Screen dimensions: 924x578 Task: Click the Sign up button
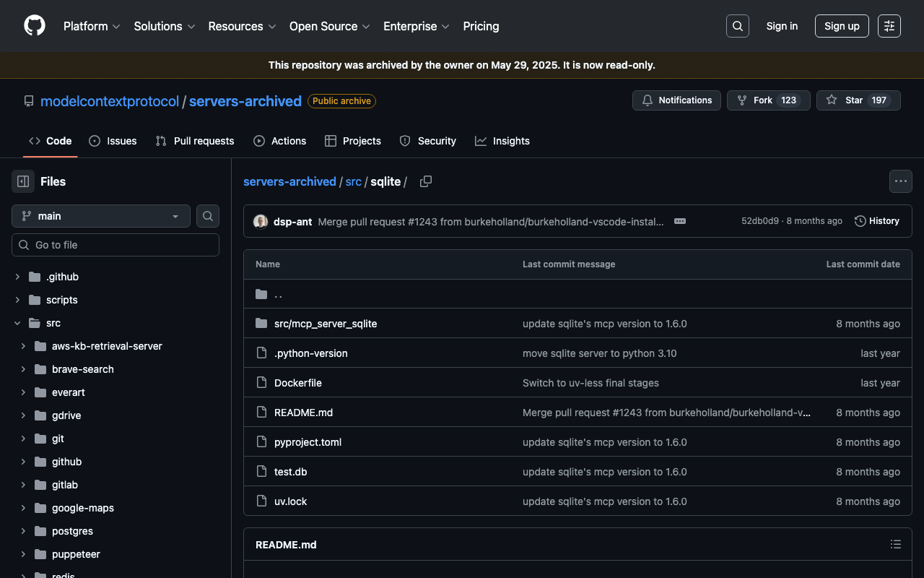point(842,26)
